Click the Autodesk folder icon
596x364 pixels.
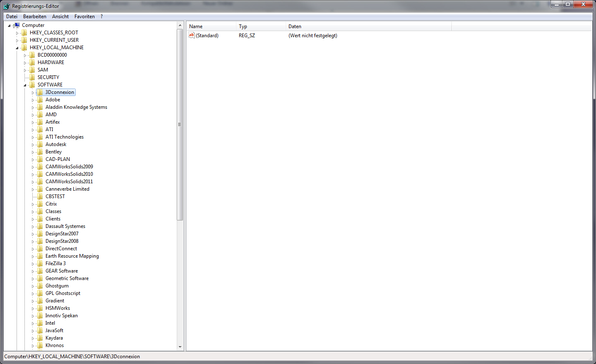click(40, 144)
